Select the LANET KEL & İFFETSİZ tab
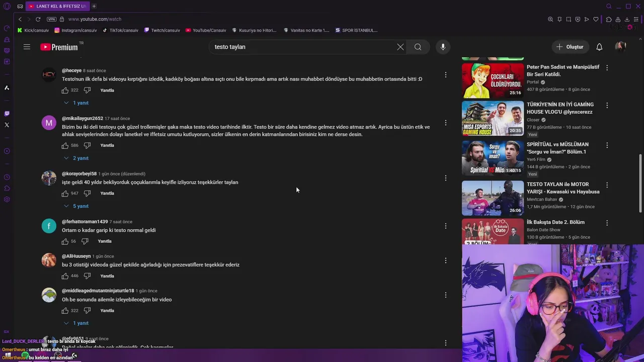The width and height of the screenshot is (644, 362). (57, 6)
